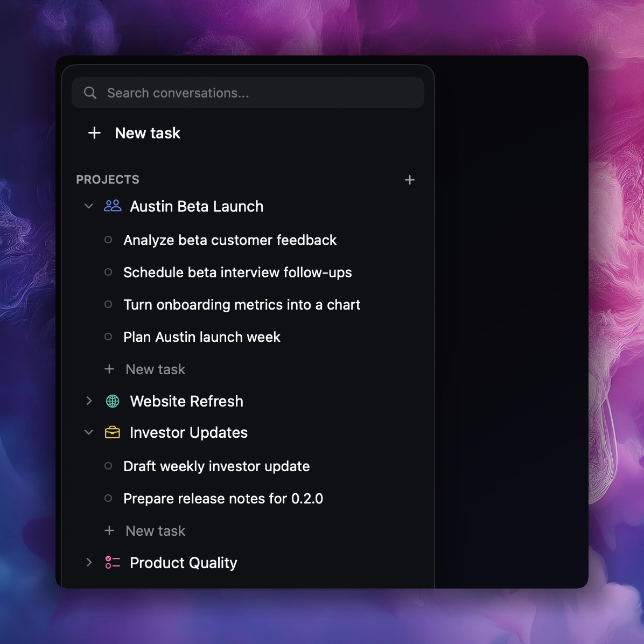
Task: Click the briefcase icon for Investor Updates
Action: point(113,432)
